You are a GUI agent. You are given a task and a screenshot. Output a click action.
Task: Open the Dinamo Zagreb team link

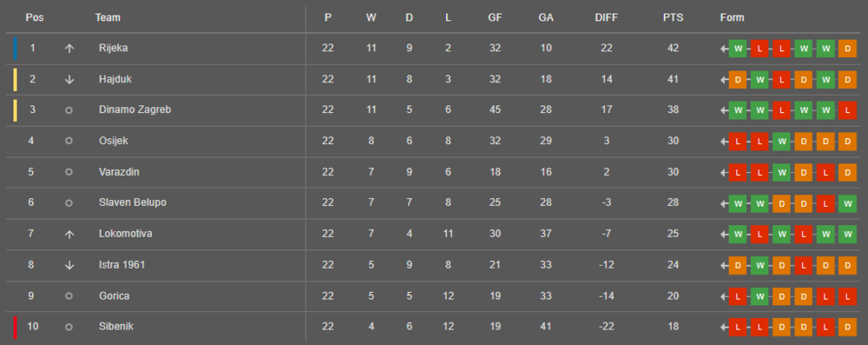click(x=135, y=109)
